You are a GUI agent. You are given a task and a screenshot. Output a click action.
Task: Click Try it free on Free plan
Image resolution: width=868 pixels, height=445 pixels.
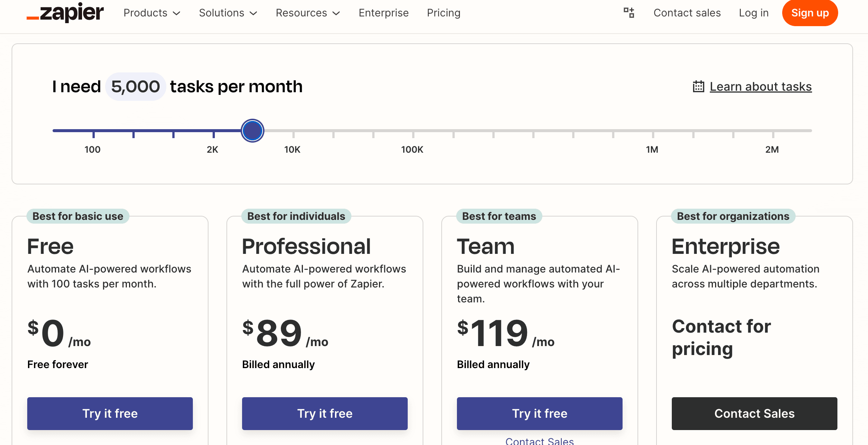pyautogui.click(x=110, y=414)
